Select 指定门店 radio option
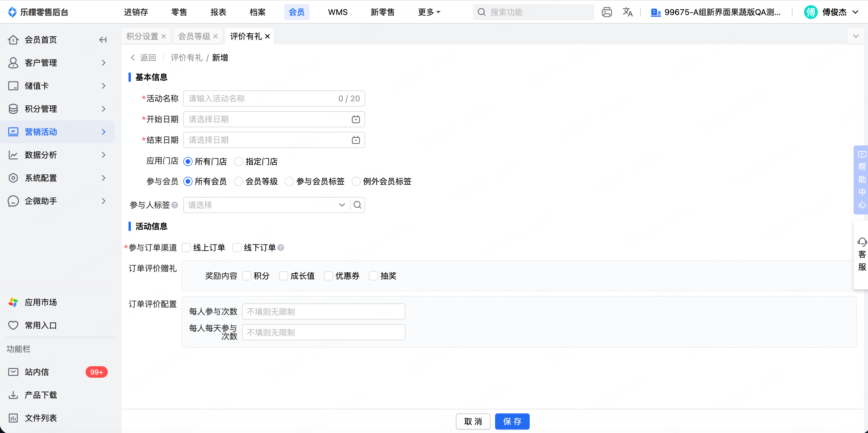The image size is (868, 433). [x=239, y=162]
